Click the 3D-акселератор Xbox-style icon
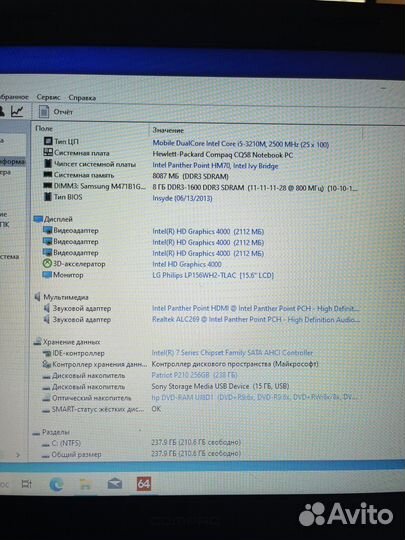The image size is (405, 540). coord(47,264)
